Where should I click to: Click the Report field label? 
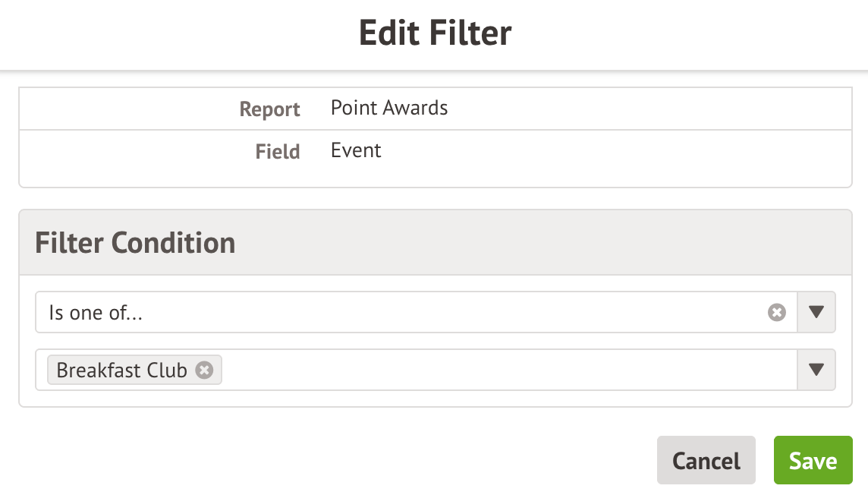tap(269, 109)
